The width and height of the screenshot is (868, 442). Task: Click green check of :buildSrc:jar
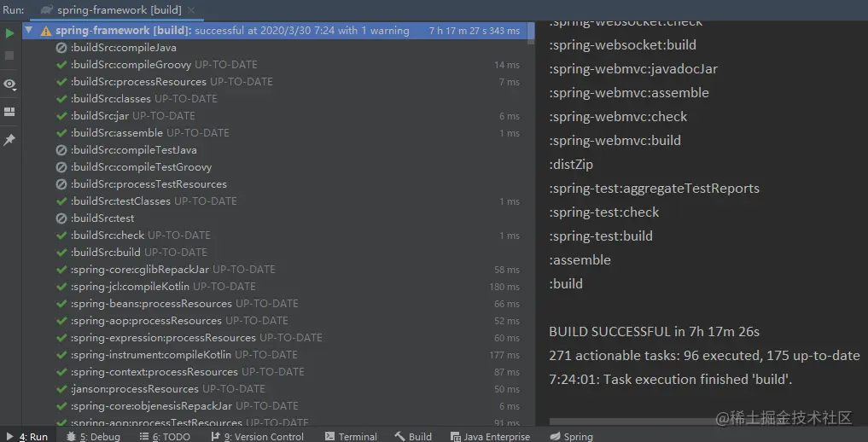(61, 116)
